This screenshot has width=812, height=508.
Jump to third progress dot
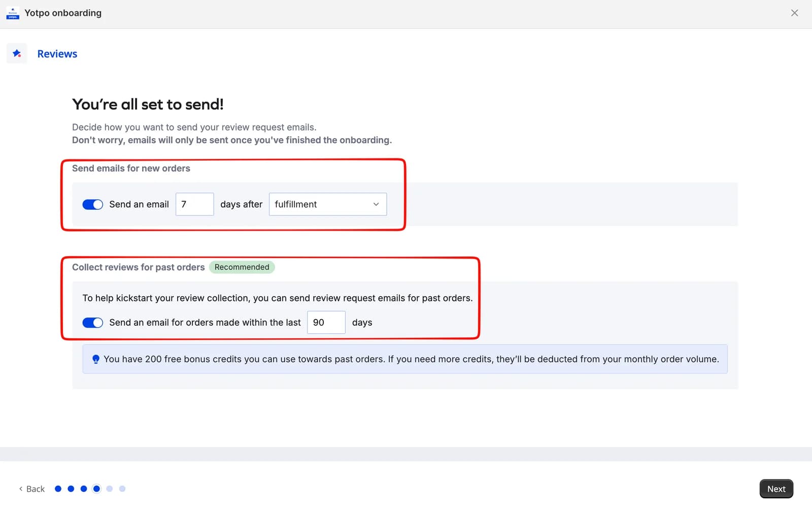(84, 489)
